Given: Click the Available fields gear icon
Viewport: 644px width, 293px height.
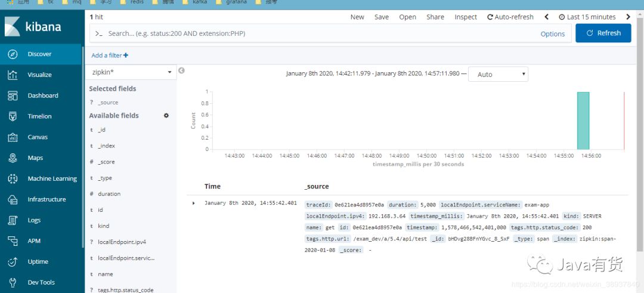Looking at the screenshot, I should point(166,116).
